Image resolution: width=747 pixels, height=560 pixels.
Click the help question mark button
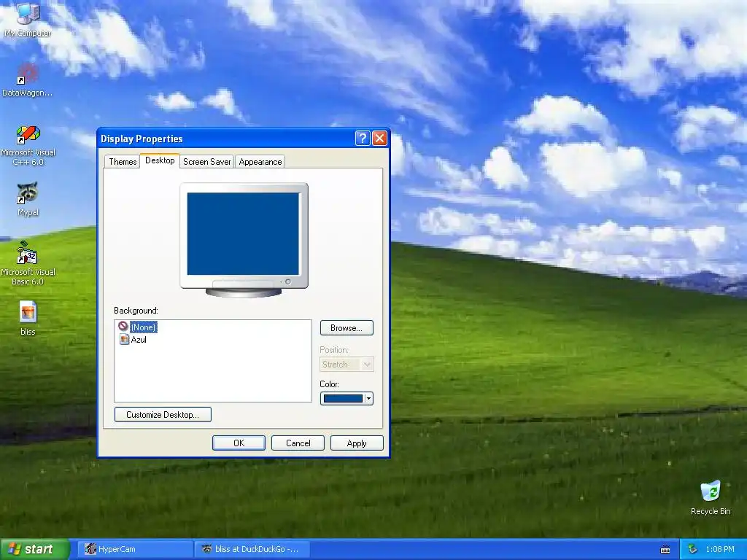[x=363, y=138]
